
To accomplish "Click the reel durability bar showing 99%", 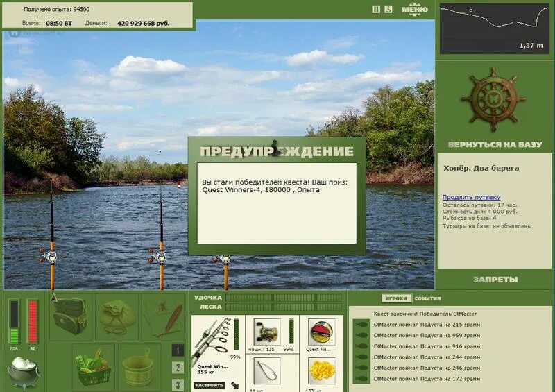I will coord(291,331).
